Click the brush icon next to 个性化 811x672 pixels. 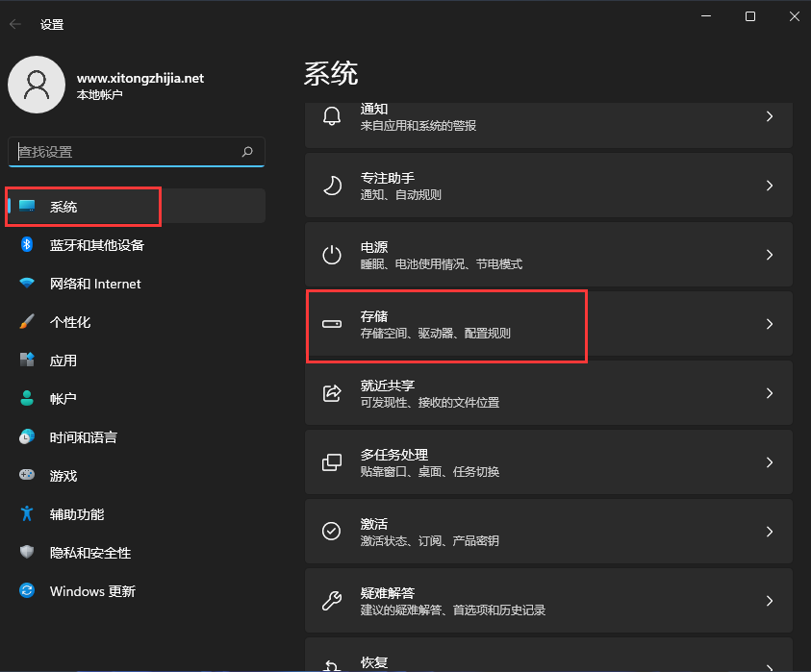(24, 322)
